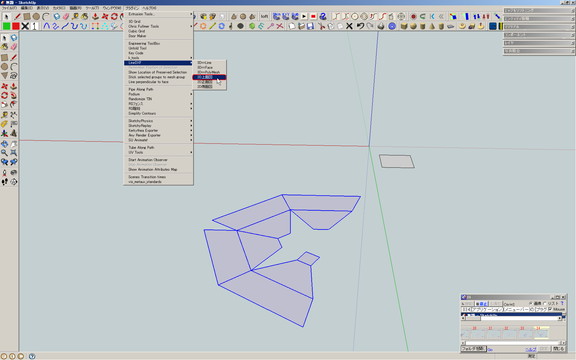Click the help question icon in status bar
This screenshot has width=576, height=360.
(32, 356)
